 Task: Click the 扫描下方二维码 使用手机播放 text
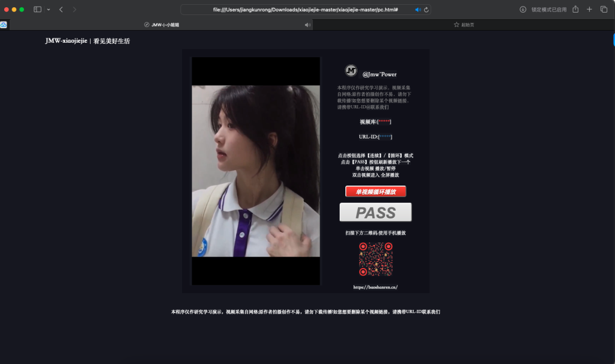click(375, 233)
